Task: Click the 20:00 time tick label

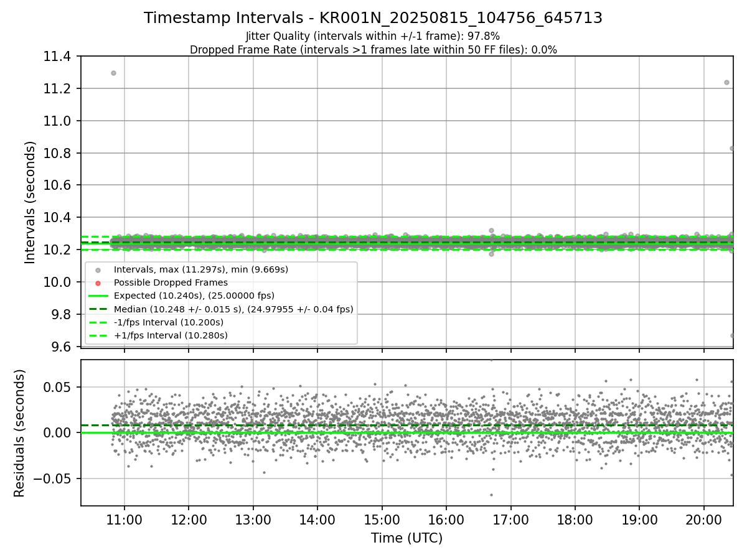Action: 704,520
